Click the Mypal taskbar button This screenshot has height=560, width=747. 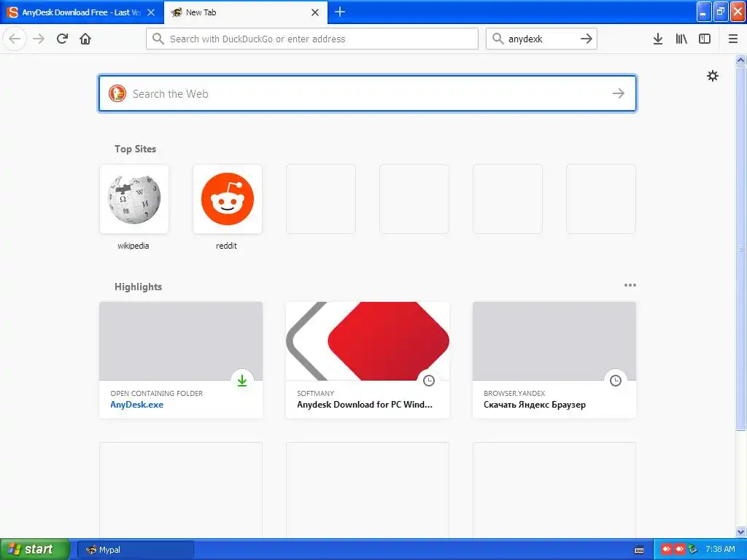(x=136, y=550)
